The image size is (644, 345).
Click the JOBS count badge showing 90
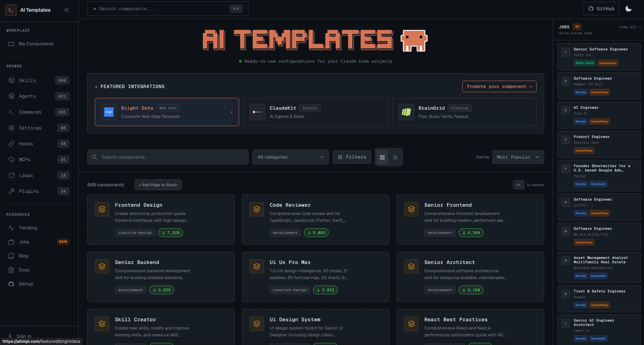tap(577, 27)
